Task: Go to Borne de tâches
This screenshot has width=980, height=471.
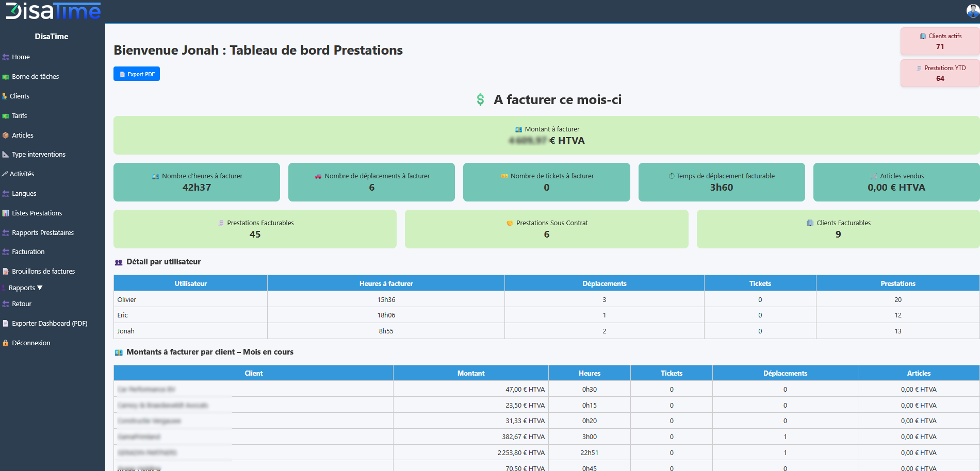Action: pos(35,77)
